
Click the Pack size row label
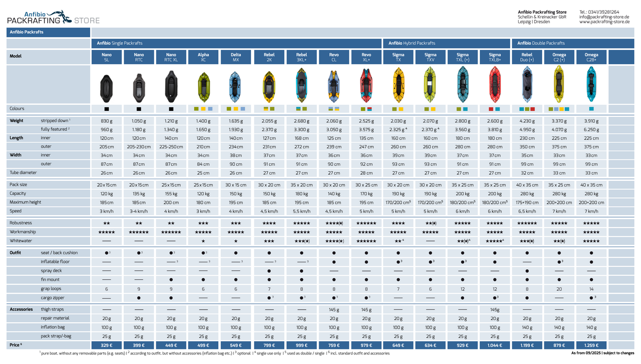coord(18,185)
